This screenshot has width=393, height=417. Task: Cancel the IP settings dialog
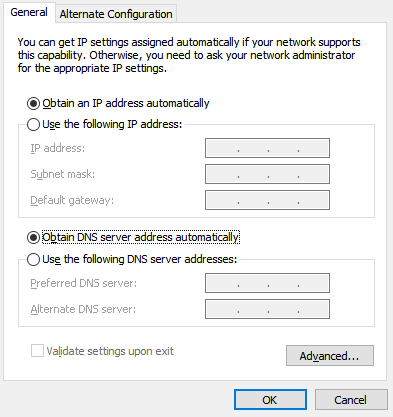351,400
